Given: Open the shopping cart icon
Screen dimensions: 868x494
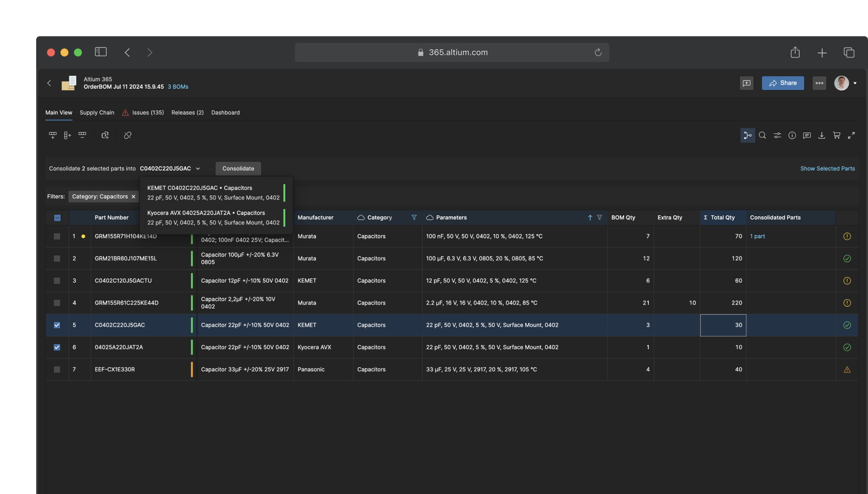Looking at the screenshot, I should click(836, 135).
